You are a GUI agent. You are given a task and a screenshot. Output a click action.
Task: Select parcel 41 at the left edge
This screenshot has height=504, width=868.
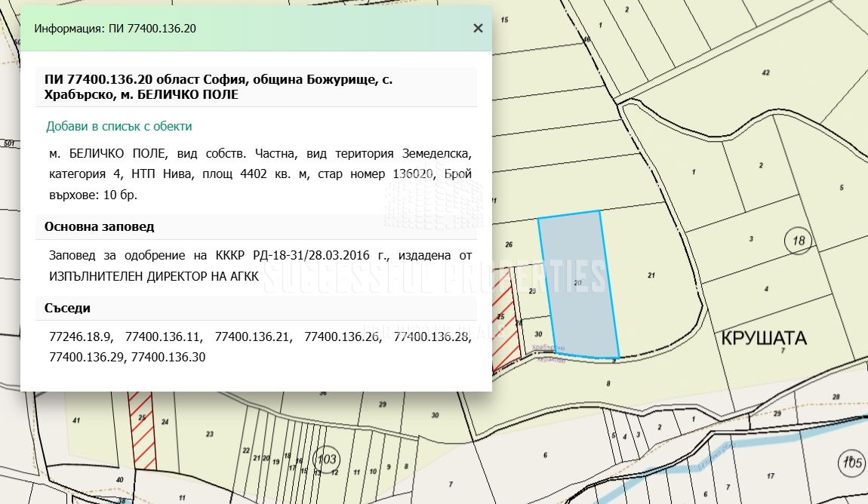pyautogui.click(x=75, y=419)
